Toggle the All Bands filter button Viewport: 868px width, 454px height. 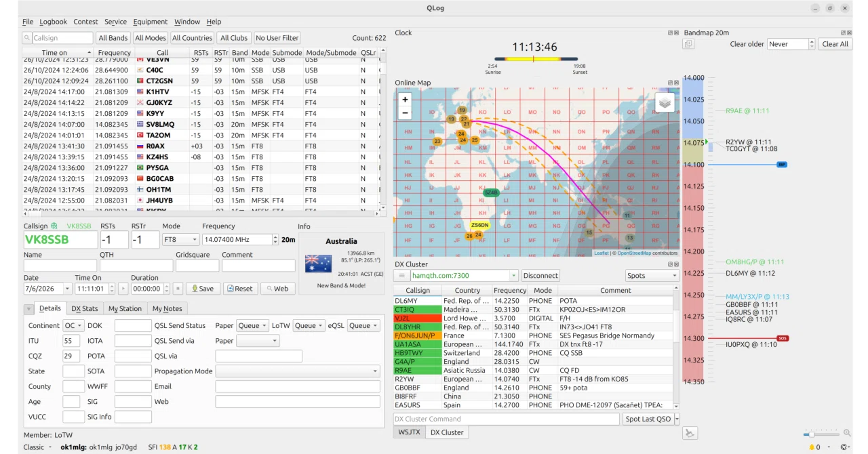pyautogui.click(x=113, y=38)
